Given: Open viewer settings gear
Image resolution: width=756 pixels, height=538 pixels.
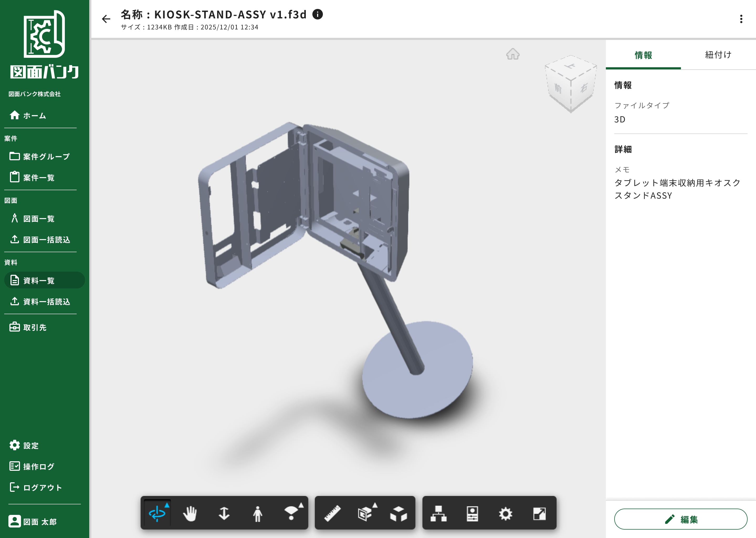Looking at the screenshot, I should [505, 514].
